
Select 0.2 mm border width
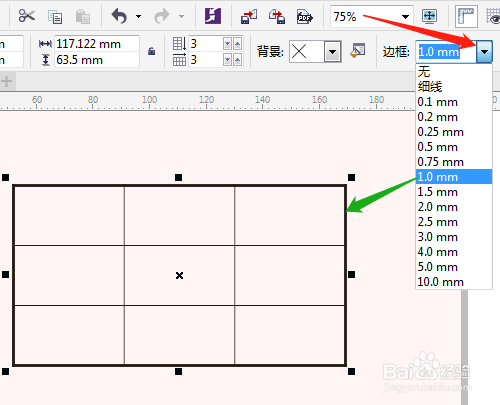(454, 117)
